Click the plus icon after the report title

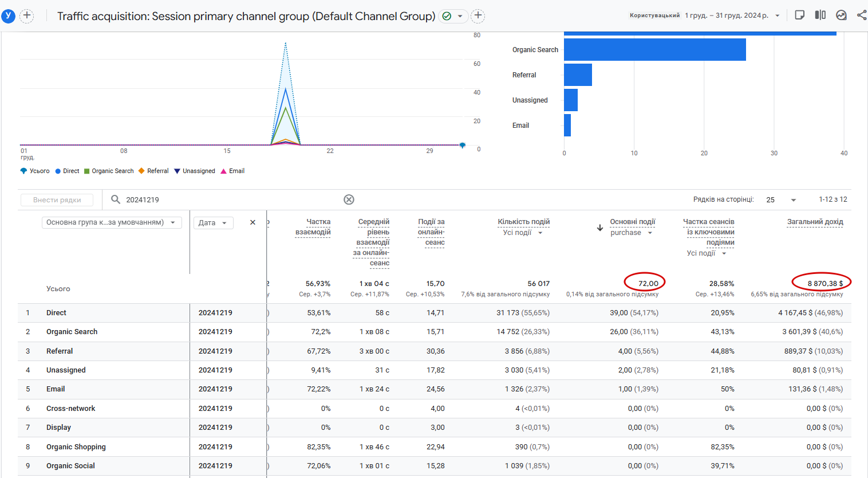pyautogui.click(x=478, y=16)
